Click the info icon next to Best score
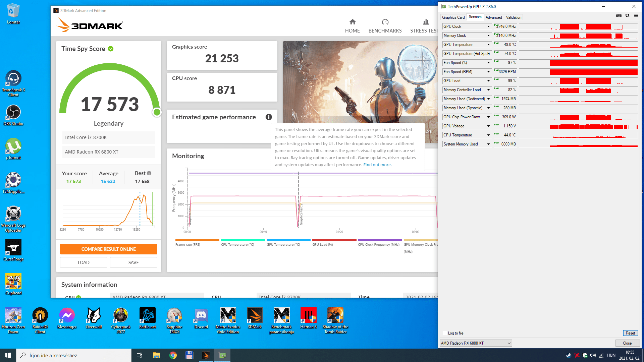 coord(149,173)
